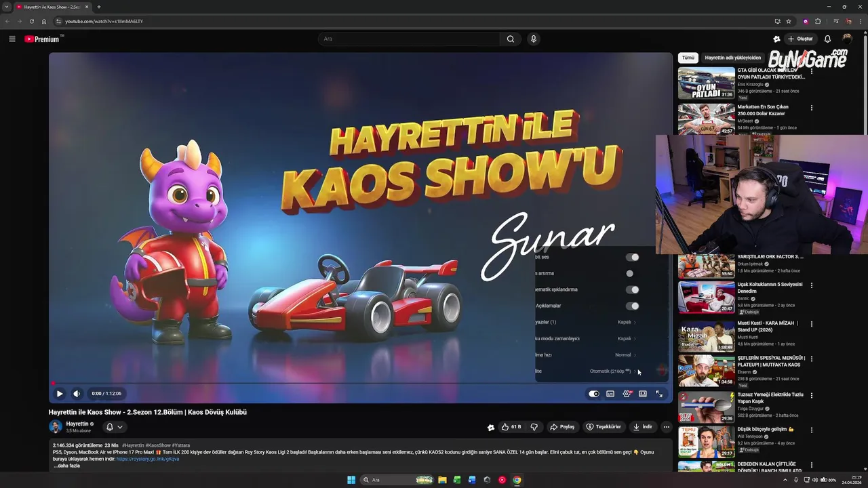The width and height of the screenshot is (868, 488).
Task: Open options for Musti Kusti video
Action: 811,324
